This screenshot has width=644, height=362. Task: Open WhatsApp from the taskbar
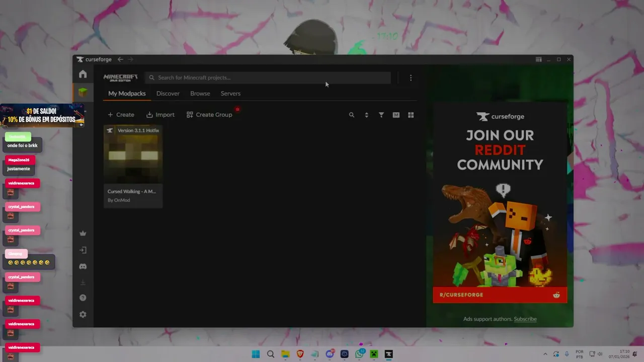359,354
